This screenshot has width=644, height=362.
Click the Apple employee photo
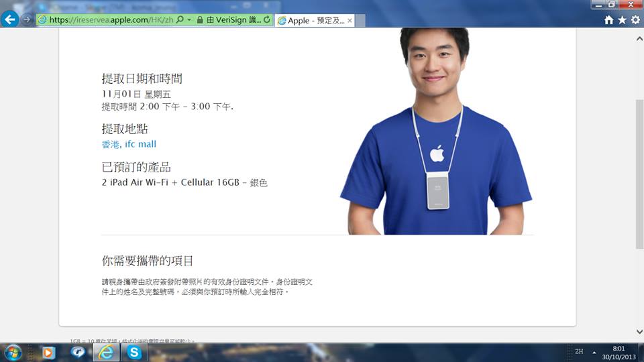click(436, 131)
